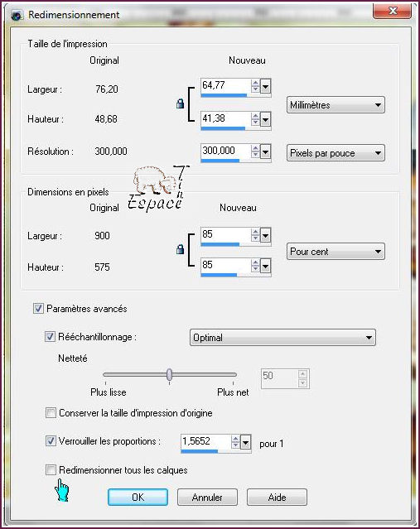Click the Paint Shop Pro title bar icon
Viewport: 420px width, 529px height.
pyautogui.click(x=17, y=15)
